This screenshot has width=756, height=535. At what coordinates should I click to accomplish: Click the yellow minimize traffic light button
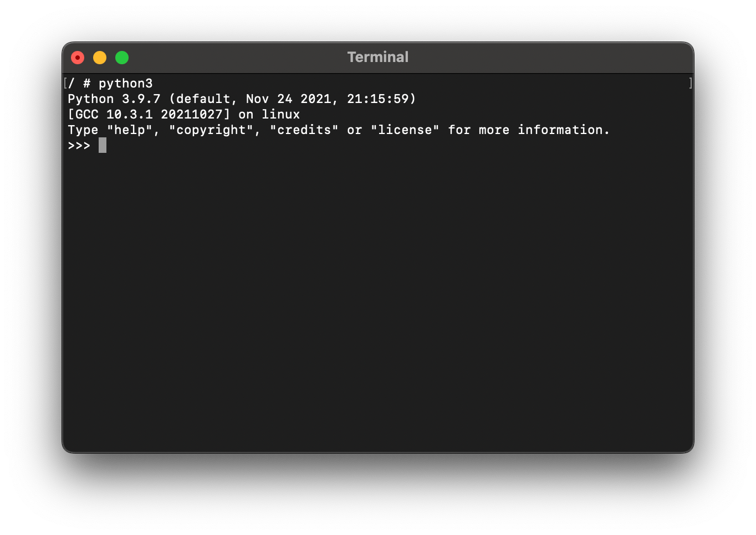tap(99, 57)
